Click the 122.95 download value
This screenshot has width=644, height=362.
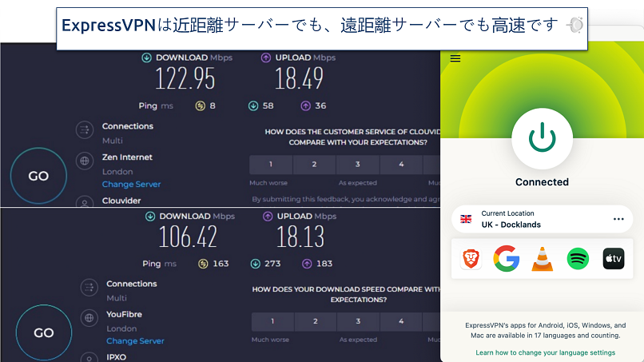click(x=185, y=78)
